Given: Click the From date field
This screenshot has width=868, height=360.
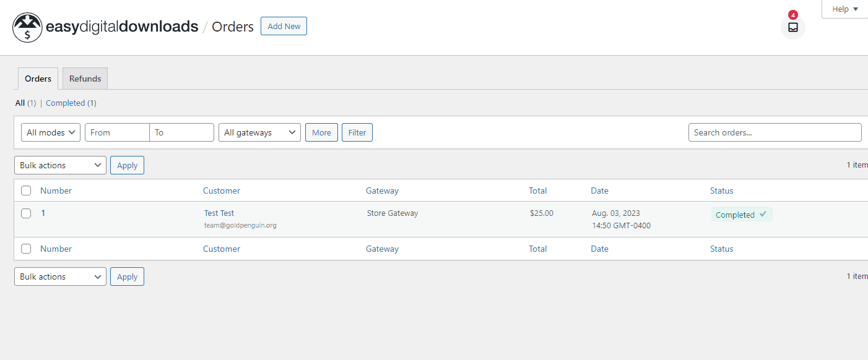Looking at the screenshot, I should pyautogui.click(x=117, y=132).
